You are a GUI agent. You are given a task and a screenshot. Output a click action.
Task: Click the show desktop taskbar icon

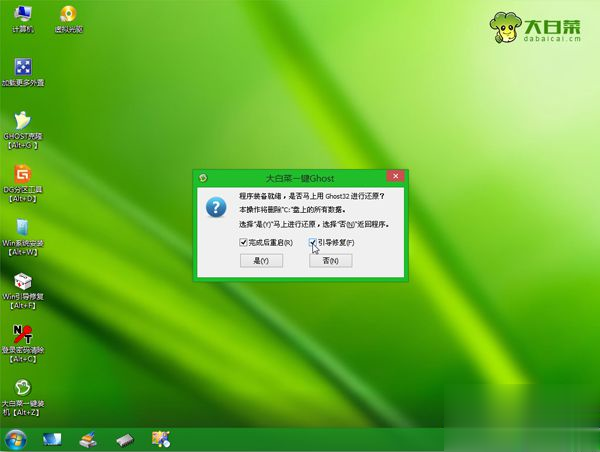pos(52,439)
